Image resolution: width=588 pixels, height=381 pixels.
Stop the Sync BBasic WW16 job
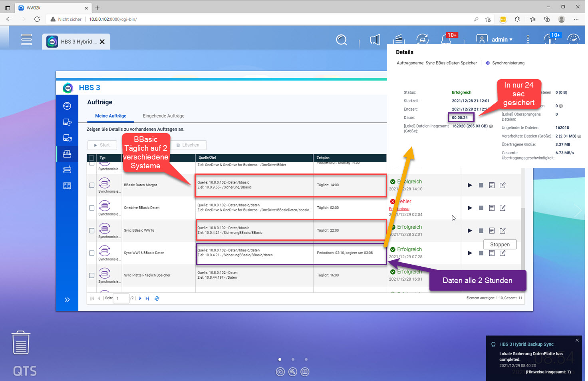click(x=481, y=231)
